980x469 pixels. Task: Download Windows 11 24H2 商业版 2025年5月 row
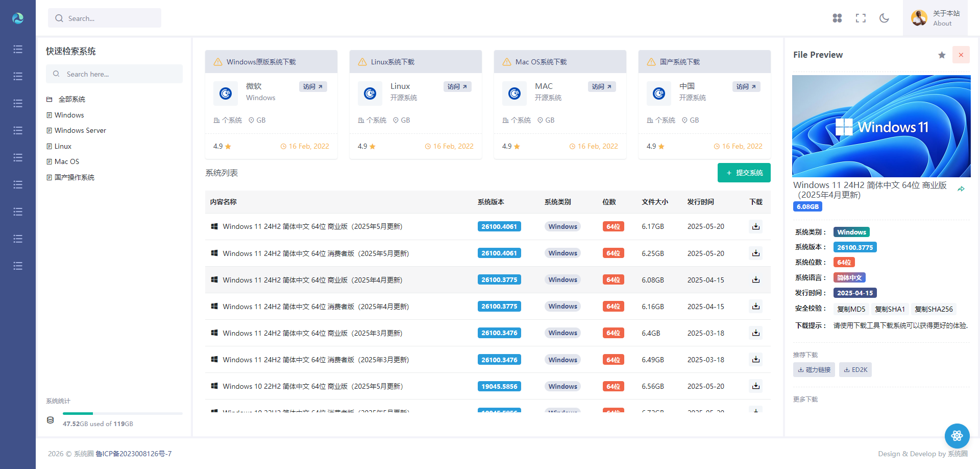756,226
